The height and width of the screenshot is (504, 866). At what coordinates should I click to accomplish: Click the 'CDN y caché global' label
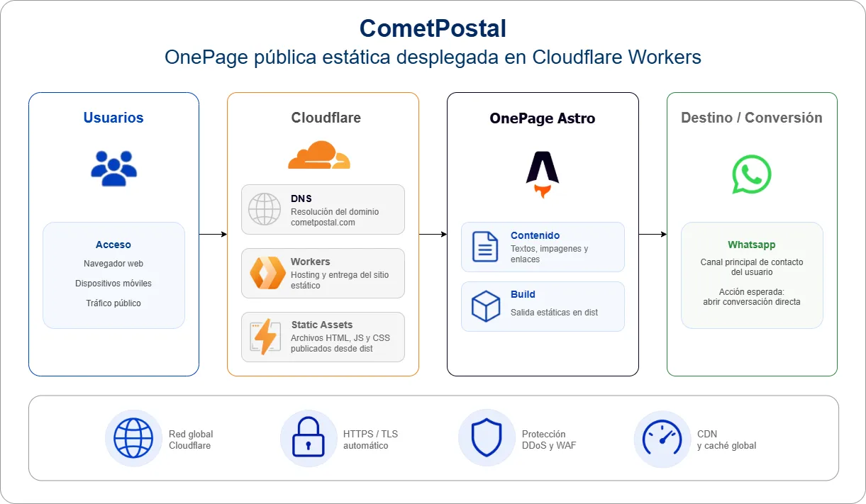tap(726, 440)
